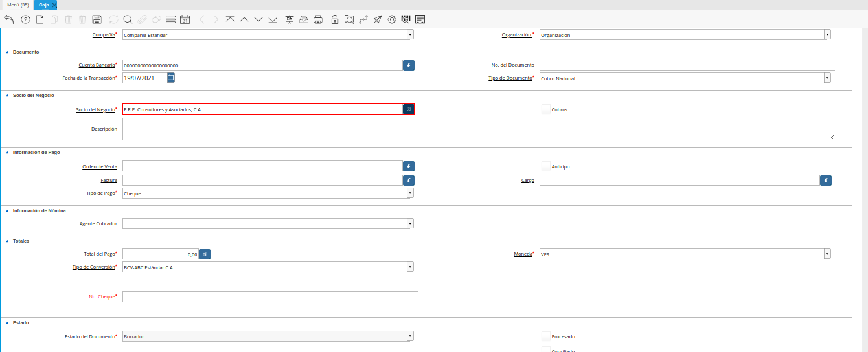Open lookup for Cuenta Bancaria field
The height and width of the screenshot is (352, 868).
pos(409,65)
